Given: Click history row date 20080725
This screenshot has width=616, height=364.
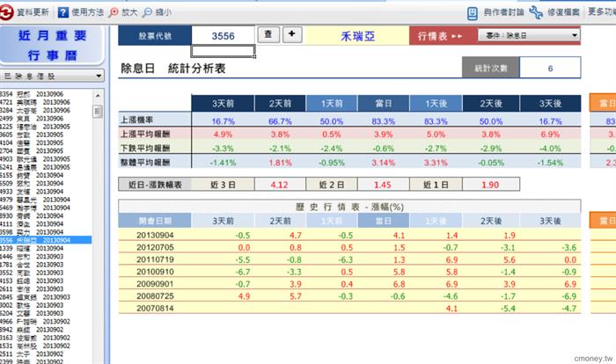Looking at the screenshot, I should (x=155, y=296).
